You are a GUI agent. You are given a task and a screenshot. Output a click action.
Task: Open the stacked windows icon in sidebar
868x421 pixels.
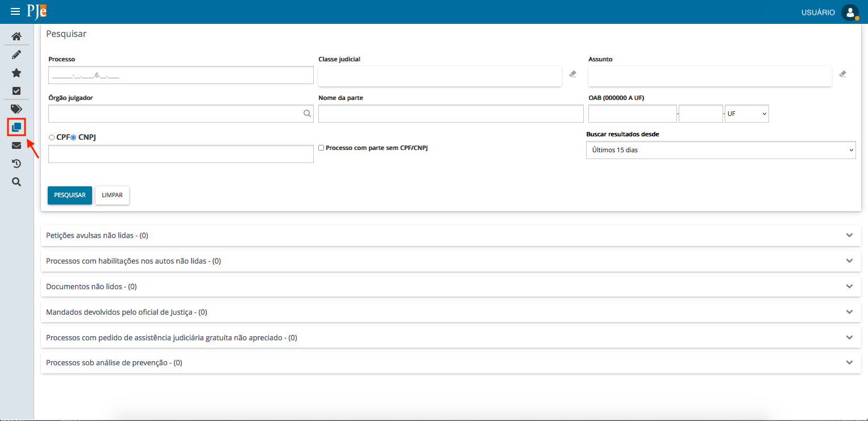[x=16, y=127]
